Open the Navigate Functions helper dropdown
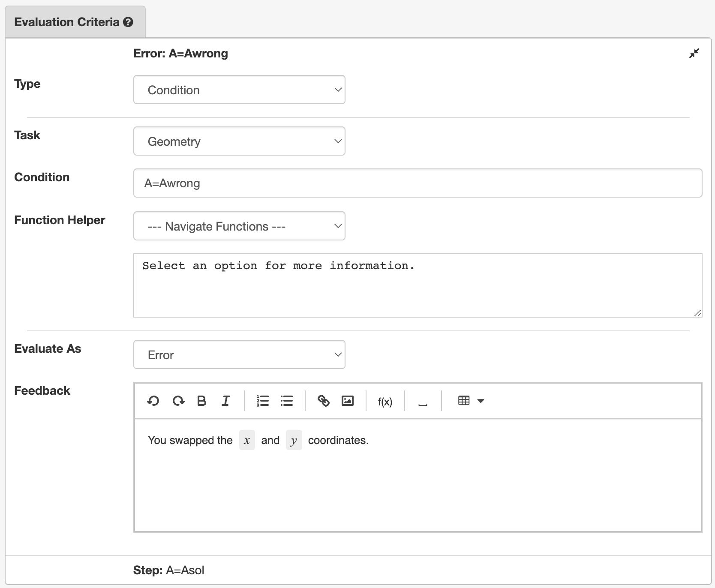Image resolution: width=715 pixels, height=588 pixels. (239, 226)
